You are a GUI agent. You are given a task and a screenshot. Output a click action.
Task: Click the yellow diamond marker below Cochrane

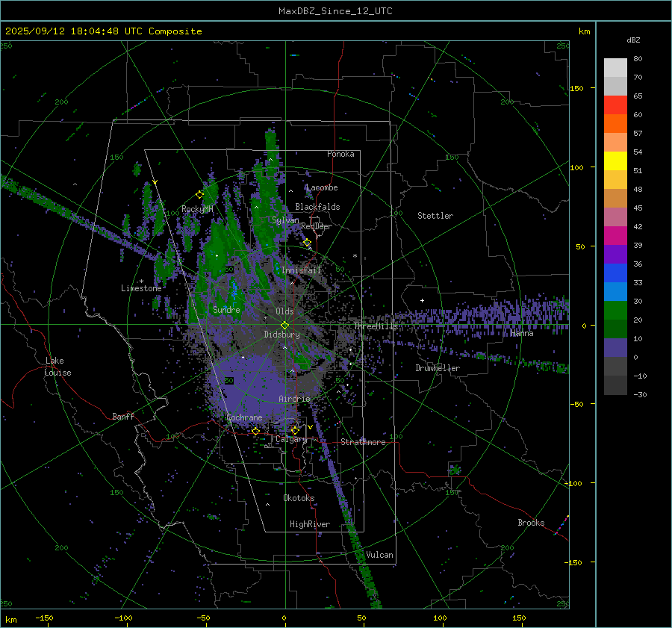tap(255, 431)
